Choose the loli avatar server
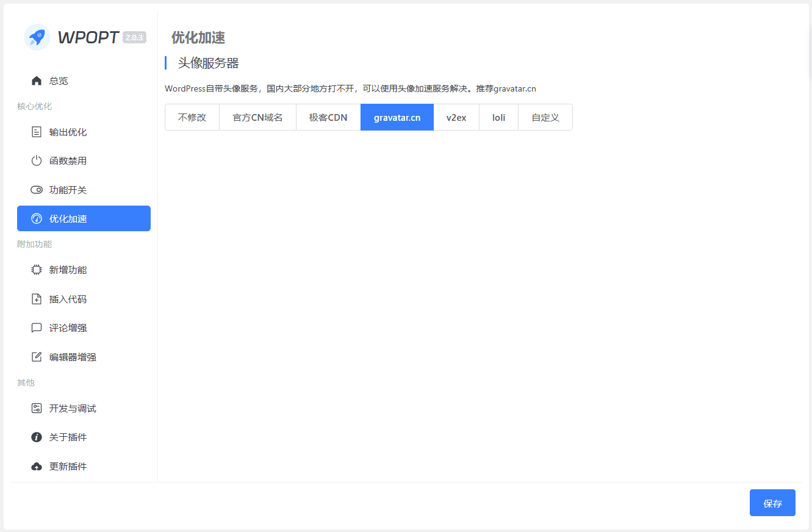The height and width of the screenshot is (532, 812). [x=498, y=117]
